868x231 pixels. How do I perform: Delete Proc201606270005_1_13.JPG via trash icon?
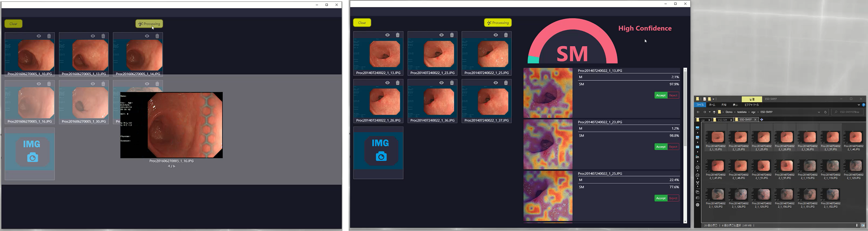pyautogui.click(x=103, y=36)
